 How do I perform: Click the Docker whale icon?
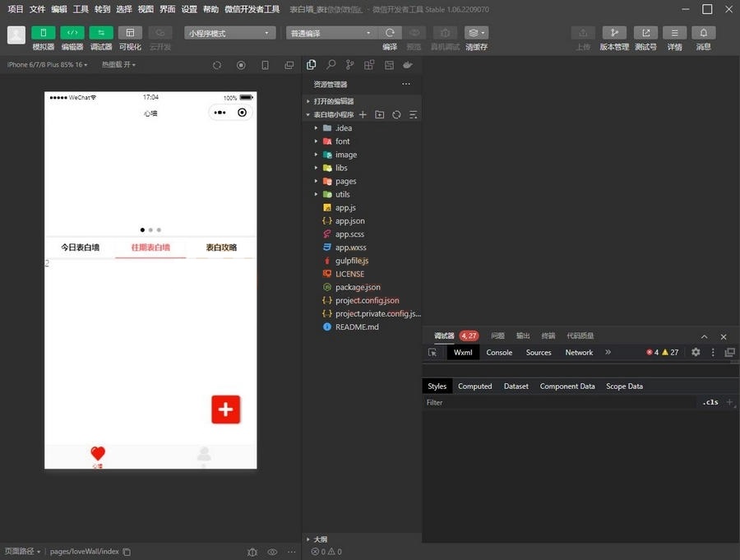point(408,65)
